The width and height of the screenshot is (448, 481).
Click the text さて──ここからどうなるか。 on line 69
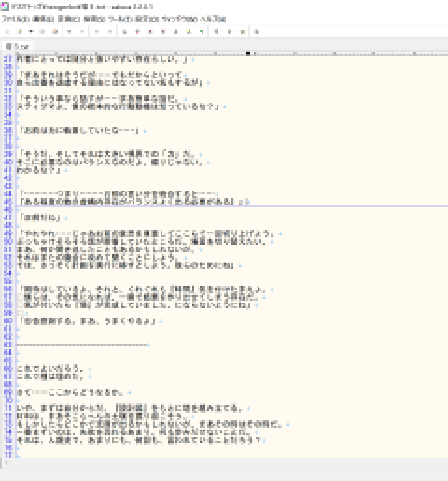click(x=70, y=393)
